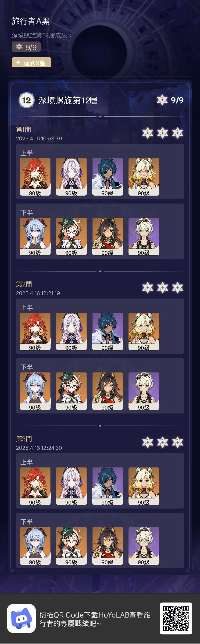Select red-haired character in Chamber 1 first half
The image size is (200, 644).
click(x=35, y=177)
